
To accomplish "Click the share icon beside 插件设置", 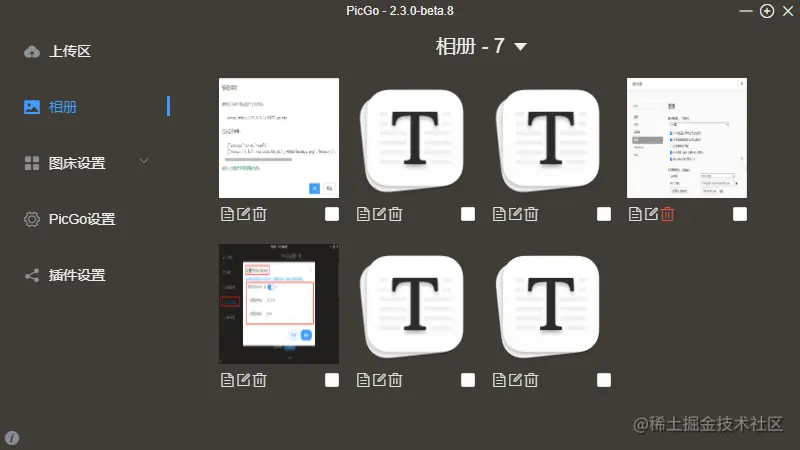I will (32, 276).
